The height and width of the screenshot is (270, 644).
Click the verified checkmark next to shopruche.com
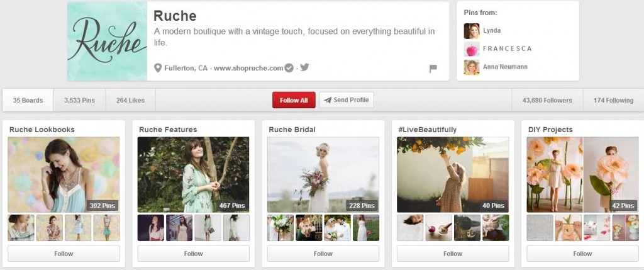(x=289, y=68)
